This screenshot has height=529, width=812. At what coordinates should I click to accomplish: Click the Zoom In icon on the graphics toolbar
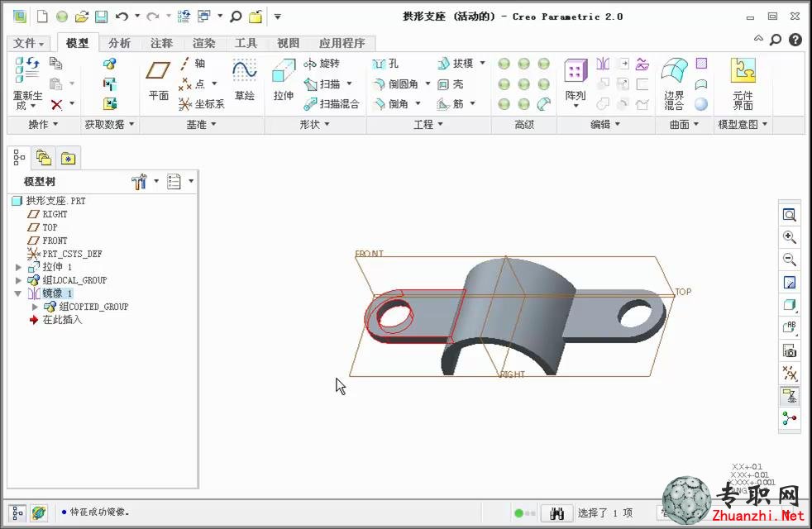789,237
